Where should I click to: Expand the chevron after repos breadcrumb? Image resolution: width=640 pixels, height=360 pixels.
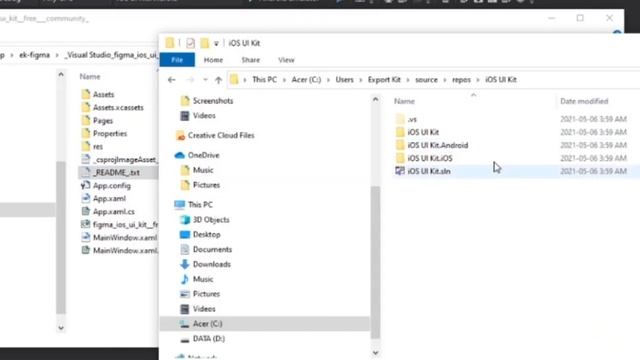click(x=478, y=80)
